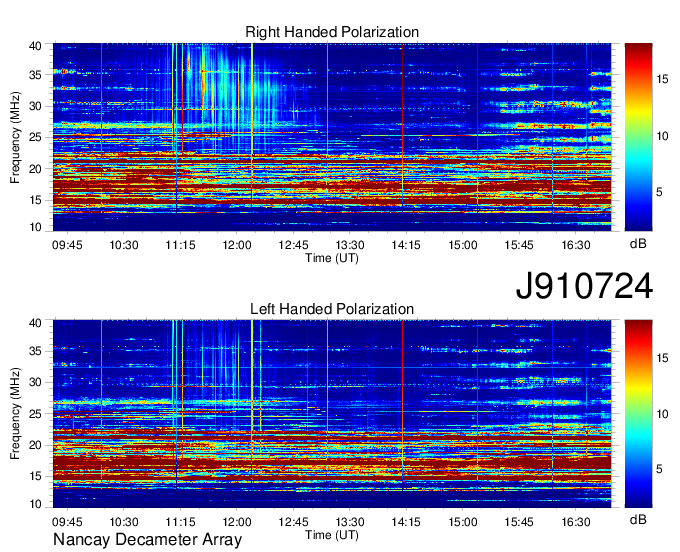The width and height of the screenshot is (680, 552).
Task: Click the 12:45 time tick of Left Handed plot
Action: (293, 522)
